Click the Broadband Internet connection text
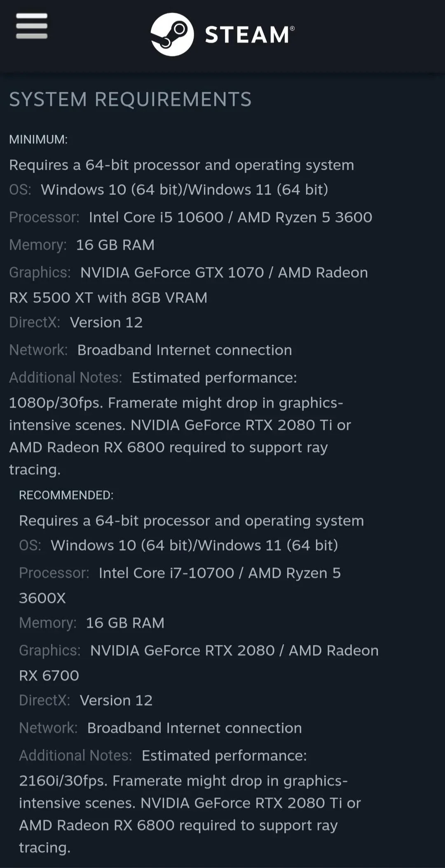This screenshot has height=868, width=445. [184, 350]
